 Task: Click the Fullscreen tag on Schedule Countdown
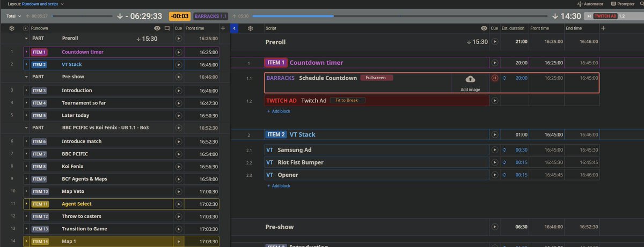point(377,78)
